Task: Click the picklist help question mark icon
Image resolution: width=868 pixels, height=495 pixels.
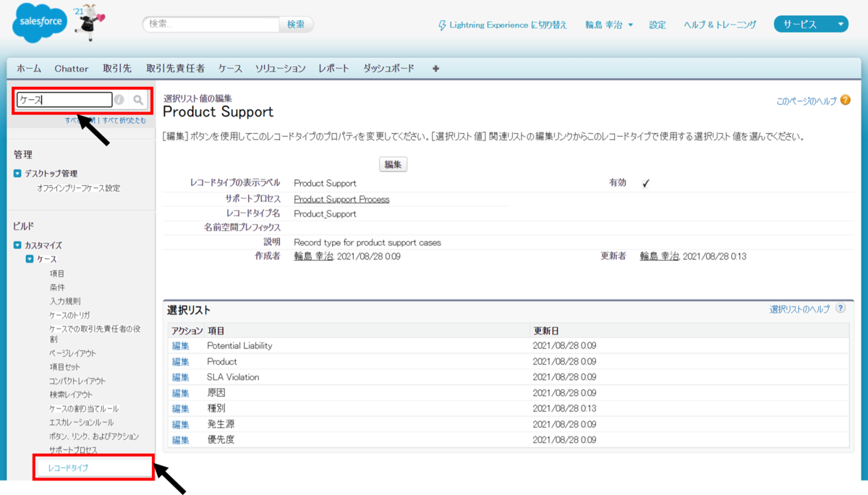Action: pyautogui.click(x=841, y=308)
